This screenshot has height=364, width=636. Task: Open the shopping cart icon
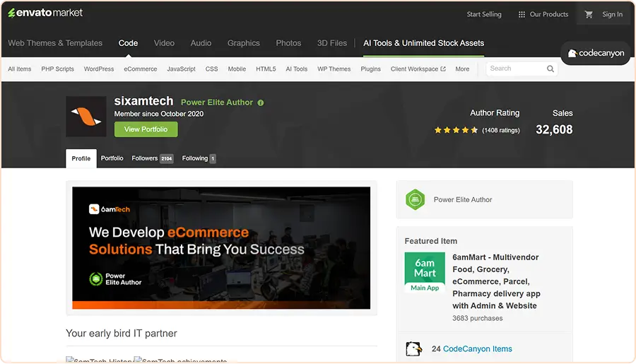tap(589, 14)
